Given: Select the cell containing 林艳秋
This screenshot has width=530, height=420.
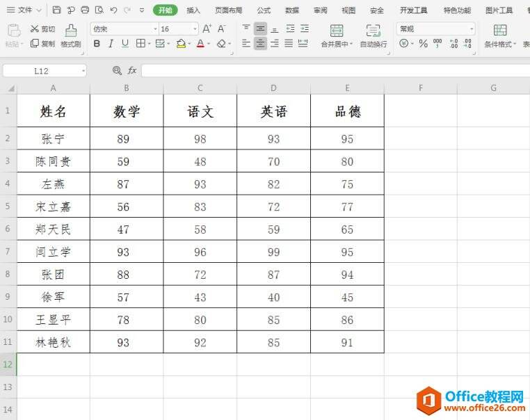Looking at the screenshot, I should pos(54,342).
